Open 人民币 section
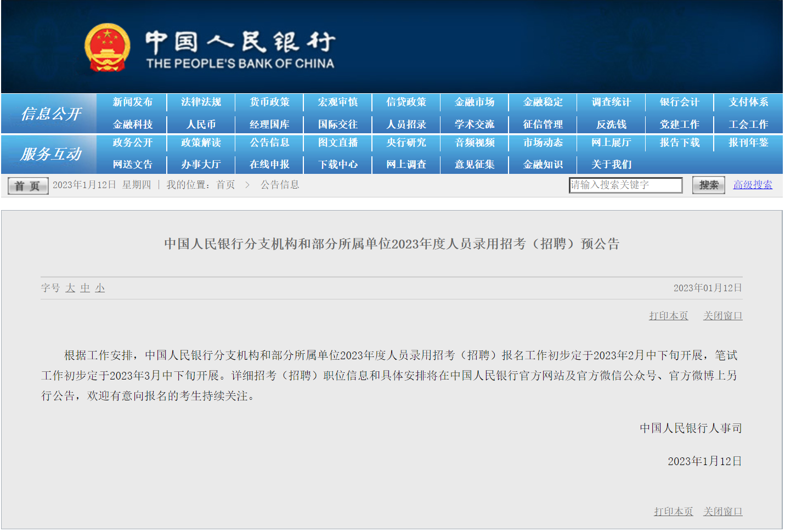The image size is (785, 532). pos(201,124)
